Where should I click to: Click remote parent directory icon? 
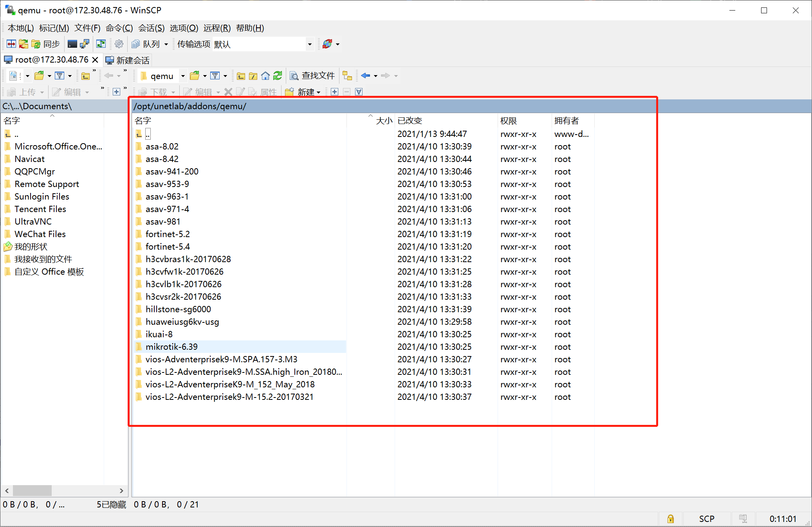pyautogui.click(x=241, y=76)
